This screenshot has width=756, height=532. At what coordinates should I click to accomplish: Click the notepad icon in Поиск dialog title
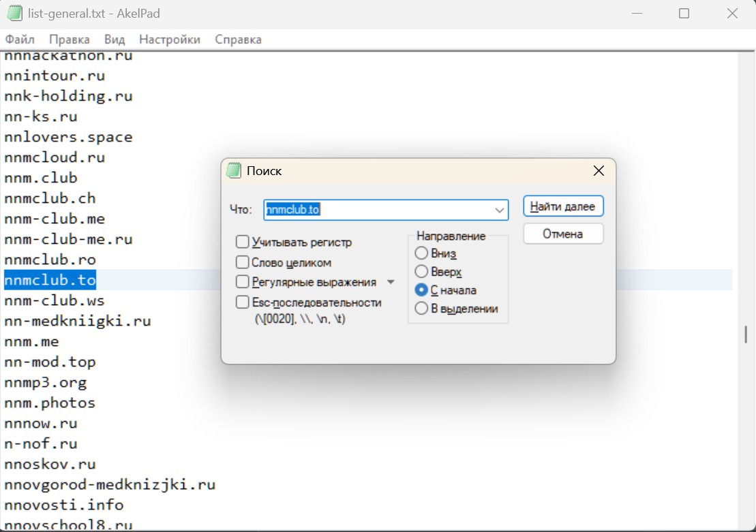[x=234, y=170]
